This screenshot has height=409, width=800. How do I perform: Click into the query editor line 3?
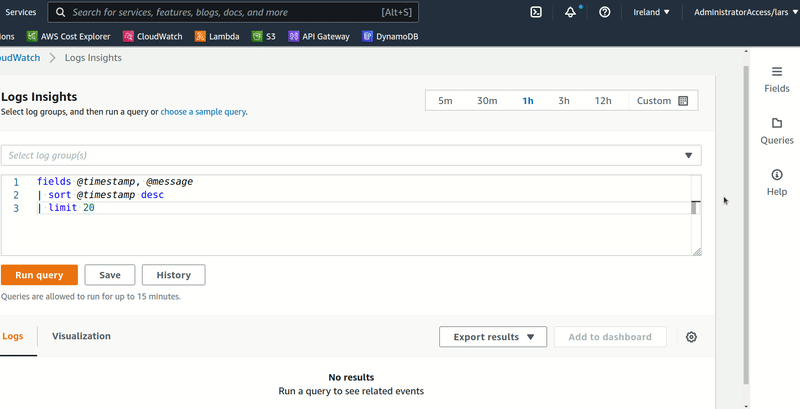362,208
